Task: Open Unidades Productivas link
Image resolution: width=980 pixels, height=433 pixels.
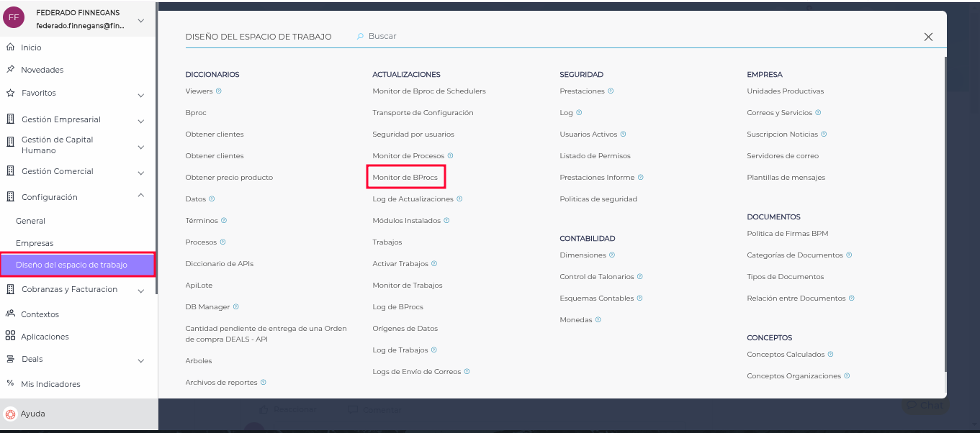Action: 785,91
